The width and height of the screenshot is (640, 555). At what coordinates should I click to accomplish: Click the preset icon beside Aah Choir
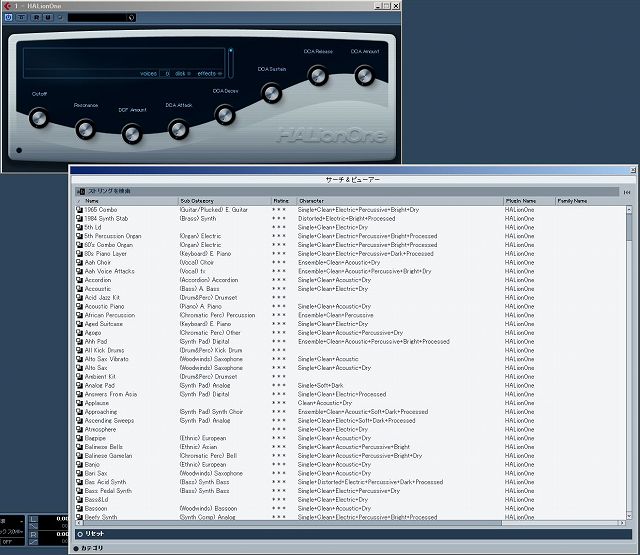coord(80,262)
